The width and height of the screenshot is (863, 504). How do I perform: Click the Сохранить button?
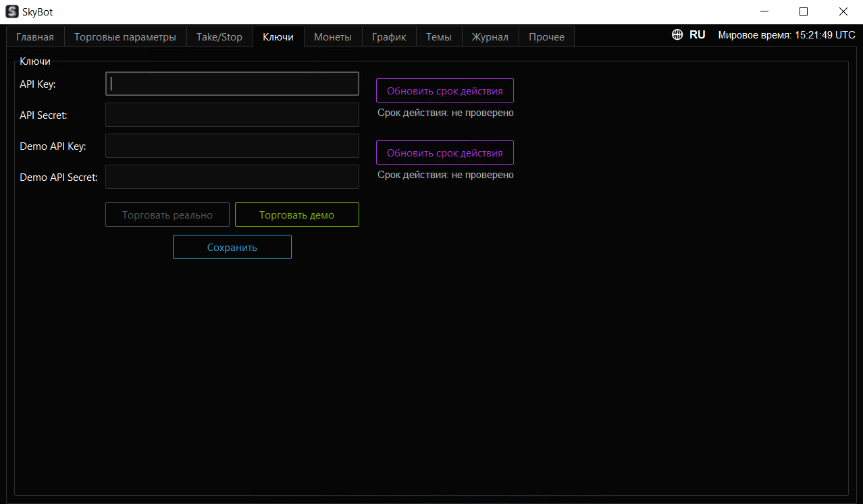[232, 247]
